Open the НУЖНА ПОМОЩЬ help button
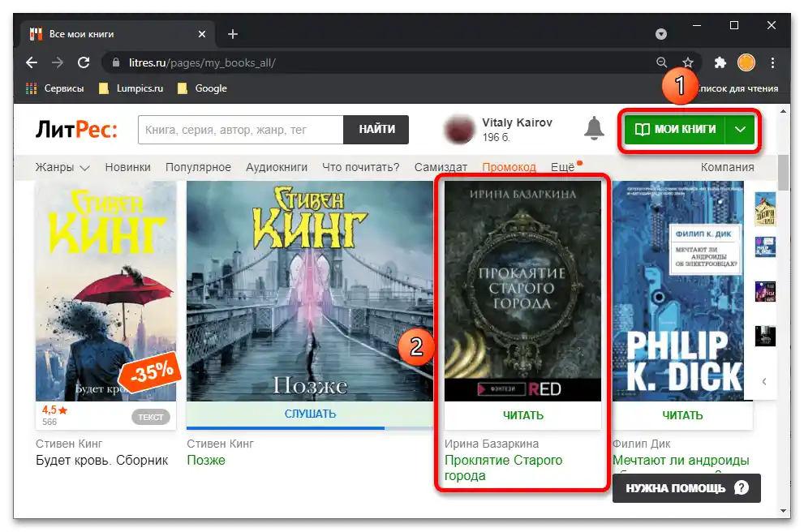 (686, 488)
